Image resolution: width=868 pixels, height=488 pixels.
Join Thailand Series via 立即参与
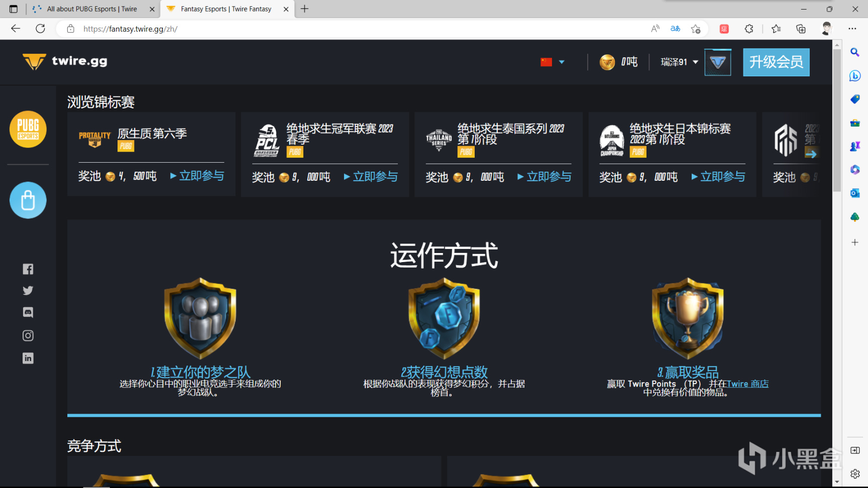[545, 177]
